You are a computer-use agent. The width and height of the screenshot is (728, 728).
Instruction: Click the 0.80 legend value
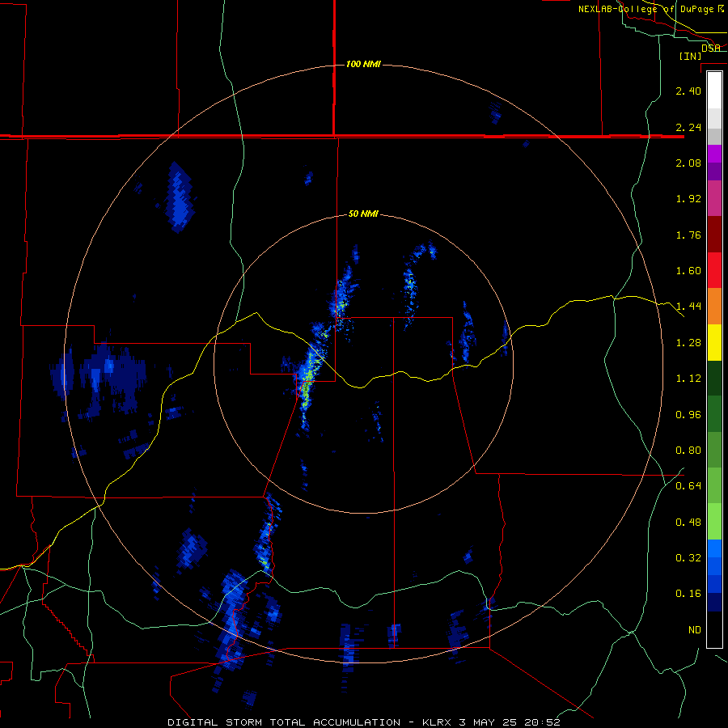coord(688,451)
